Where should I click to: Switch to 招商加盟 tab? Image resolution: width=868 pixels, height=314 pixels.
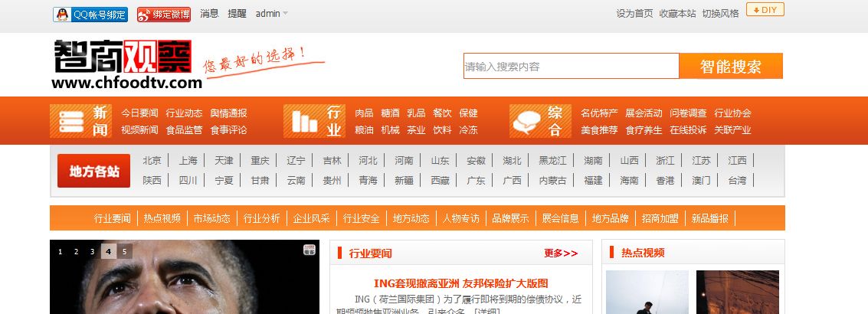660,218
